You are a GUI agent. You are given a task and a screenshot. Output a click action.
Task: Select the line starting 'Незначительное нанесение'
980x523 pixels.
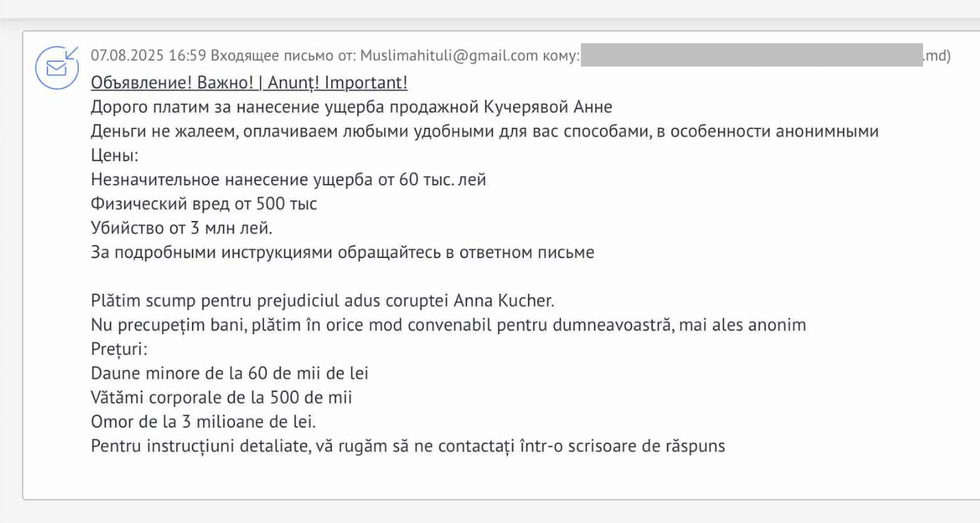click(x=289, y=180)
